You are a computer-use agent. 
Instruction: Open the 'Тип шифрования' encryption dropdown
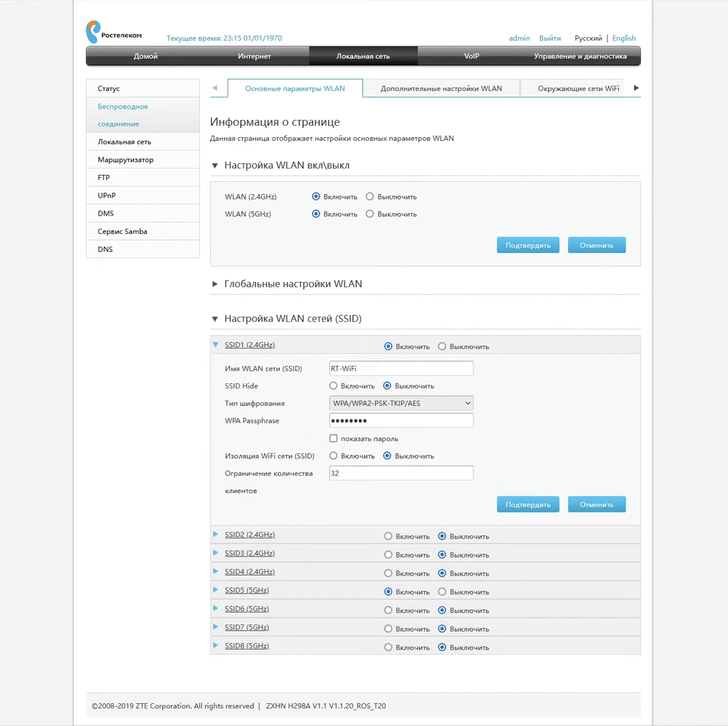coord(401,403)
